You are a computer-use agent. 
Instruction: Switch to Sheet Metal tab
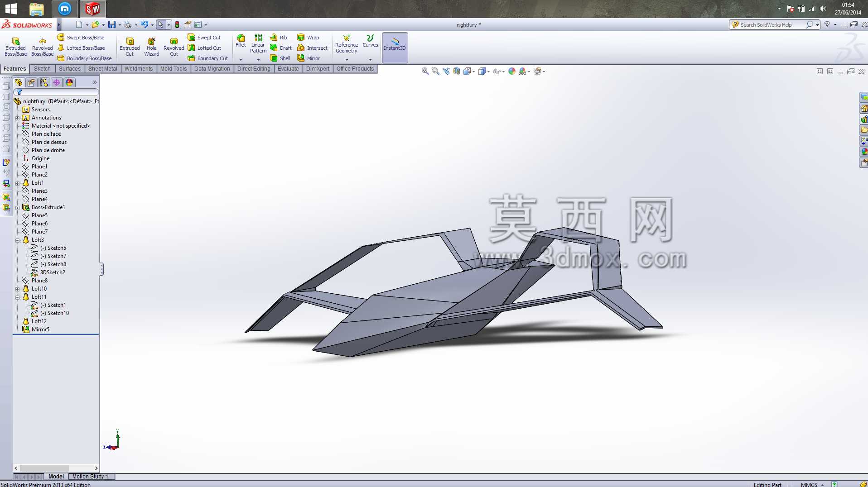click(x=103, y=69)
